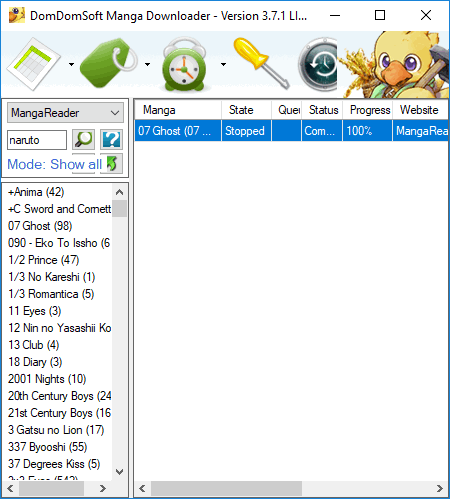Click the chocobo mascot image
450x499 pixels.
[393, 65]
